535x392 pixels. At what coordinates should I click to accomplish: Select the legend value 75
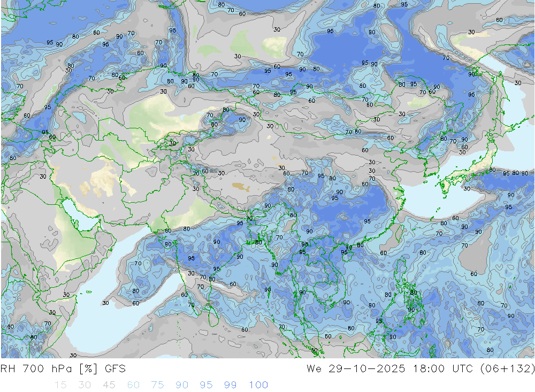tap(157, 385)
